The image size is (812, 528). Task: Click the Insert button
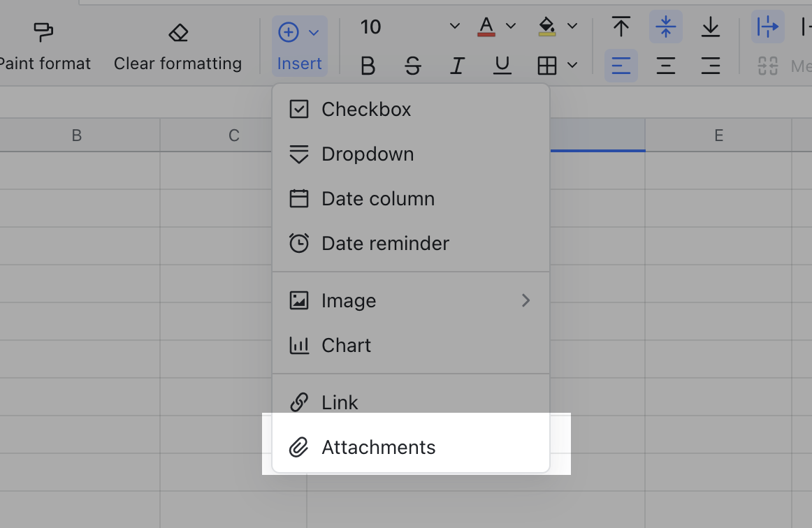point(299,46)
